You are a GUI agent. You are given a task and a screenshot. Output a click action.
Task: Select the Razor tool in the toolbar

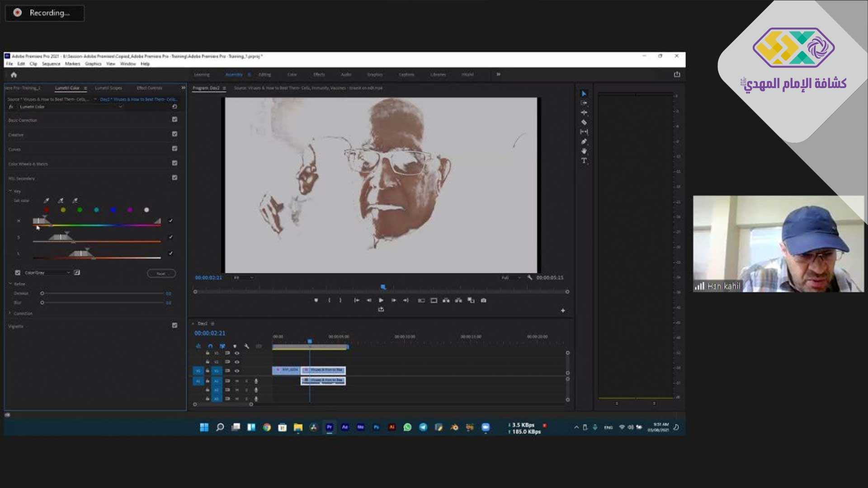[x=584, y=122]
